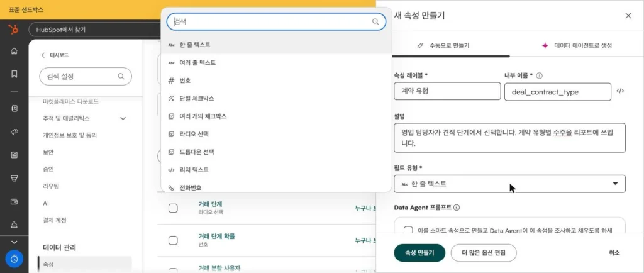Open the Home icon in left sidebar
Viewport: 644px width, 273px height.
click(x=14, y=51)
